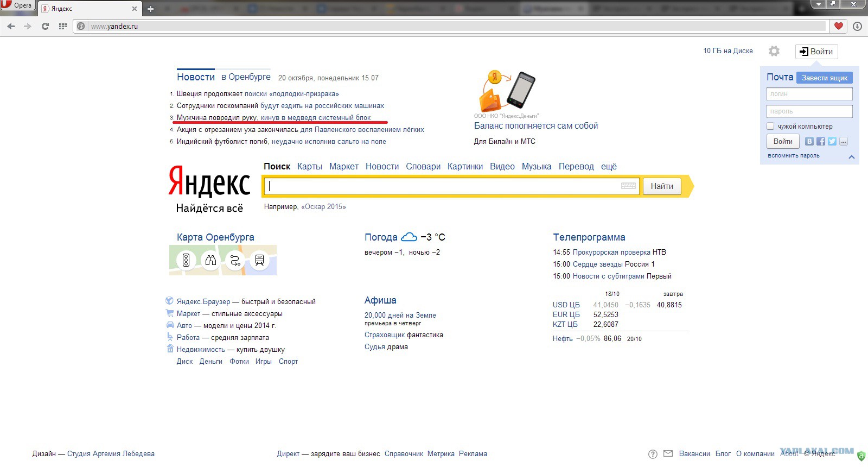Click the Войти button at top right

816,52
